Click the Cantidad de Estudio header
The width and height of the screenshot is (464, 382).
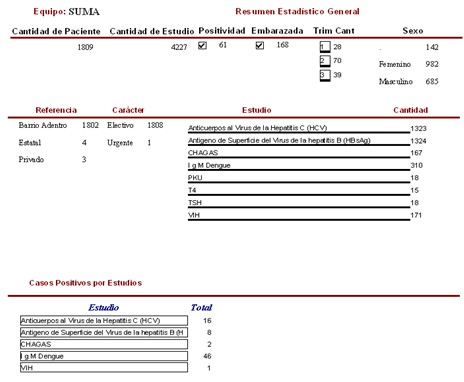tap(152, 31)
